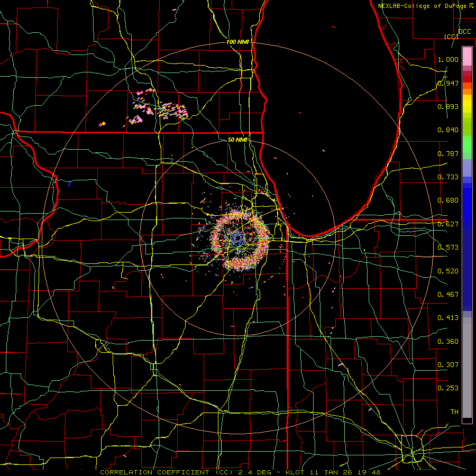Click the 1.000 legend value

pyautogui.click(x=448, y=59)
